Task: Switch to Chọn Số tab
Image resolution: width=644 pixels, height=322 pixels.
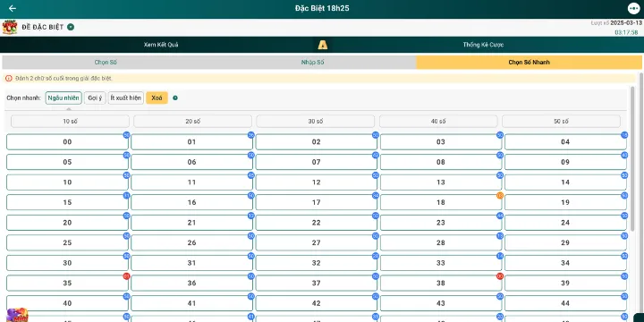Action: tap(106, 63)
